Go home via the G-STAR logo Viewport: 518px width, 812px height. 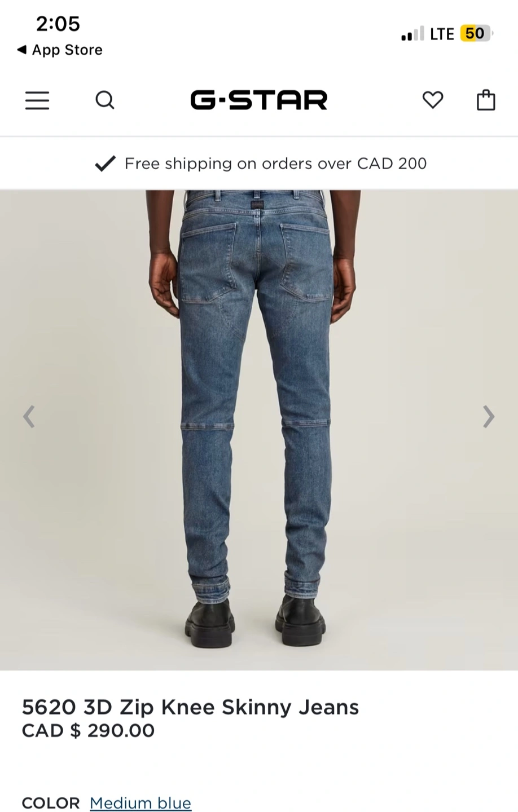259,100
